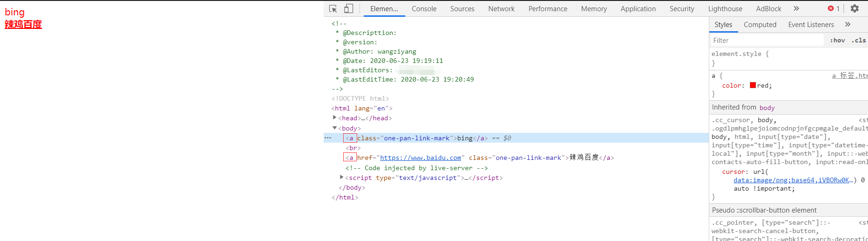Select the html lang="en" node
This screenshot has width=868, height=241.
tap(362, 108)
